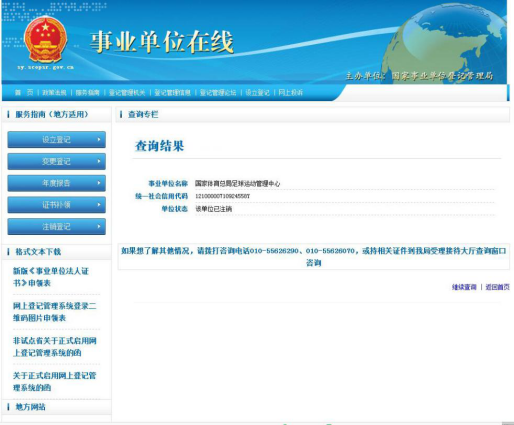Open the 登记管理信息 nav item
The height and width of the screenshot is (425, 514).
(x=172, y=92)
